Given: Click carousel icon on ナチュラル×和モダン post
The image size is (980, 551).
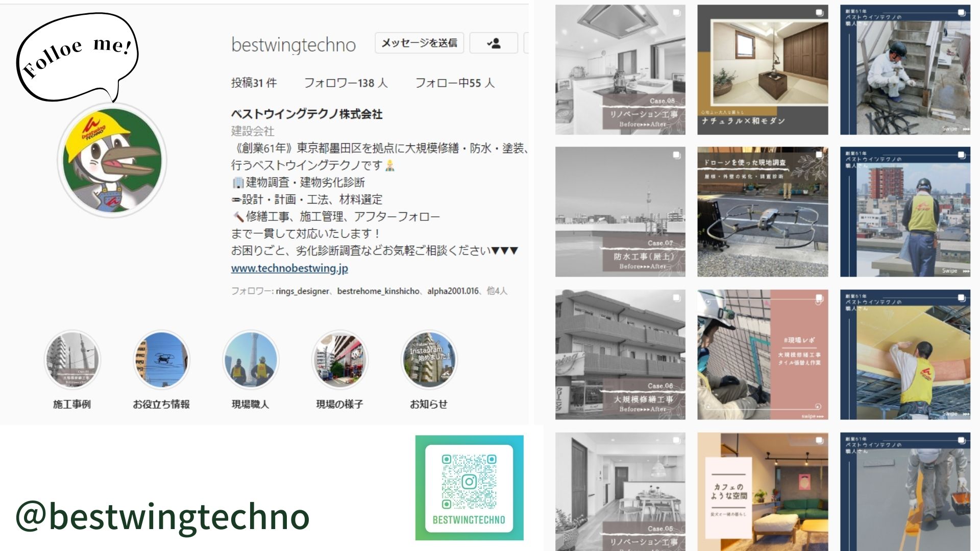Looking at the screenshot, I should [x=819, y=13].
